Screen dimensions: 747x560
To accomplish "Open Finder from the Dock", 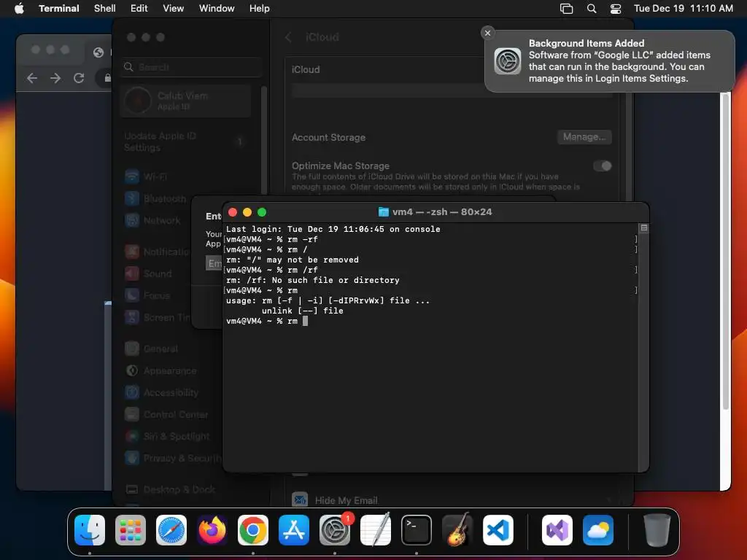I will pyautogui.click(x=90, y=530).
